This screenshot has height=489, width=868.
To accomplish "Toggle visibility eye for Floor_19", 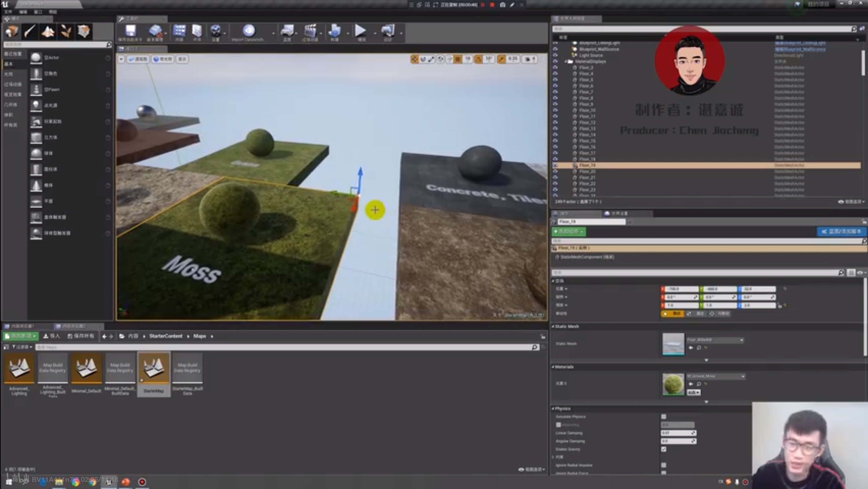I will coord(555,165).
